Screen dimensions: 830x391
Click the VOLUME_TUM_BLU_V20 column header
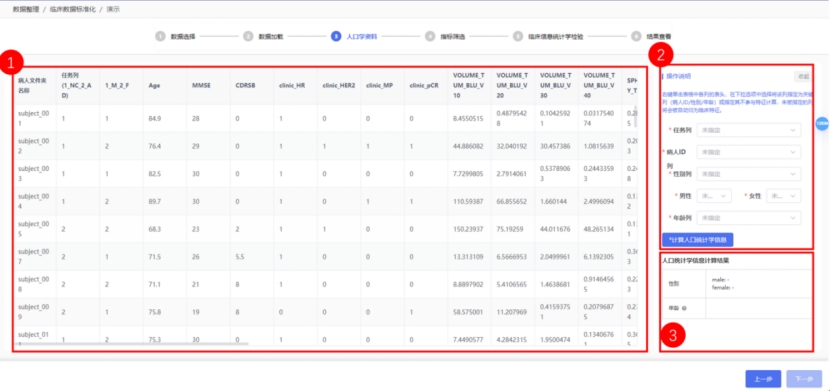[x=512, y=85]
